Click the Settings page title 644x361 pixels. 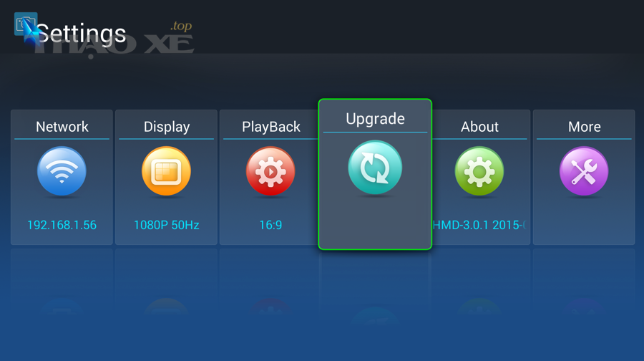pyautogui.click(x=82, y=34)
